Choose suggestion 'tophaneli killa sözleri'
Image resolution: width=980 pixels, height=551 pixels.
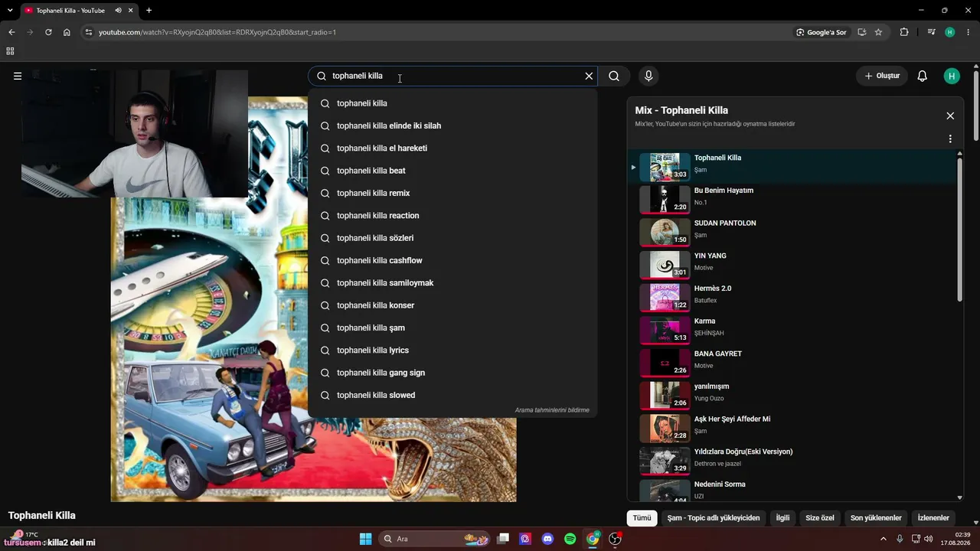pyautogui.click(x=452, y=238)
